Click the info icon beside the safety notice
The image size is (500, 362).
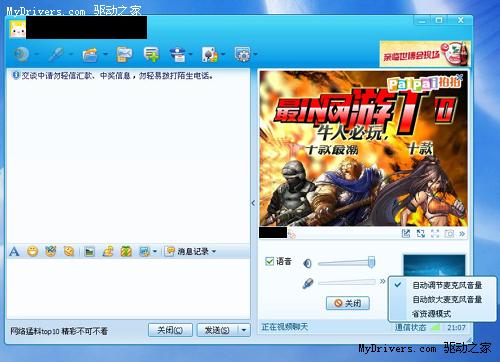point(15,75)
